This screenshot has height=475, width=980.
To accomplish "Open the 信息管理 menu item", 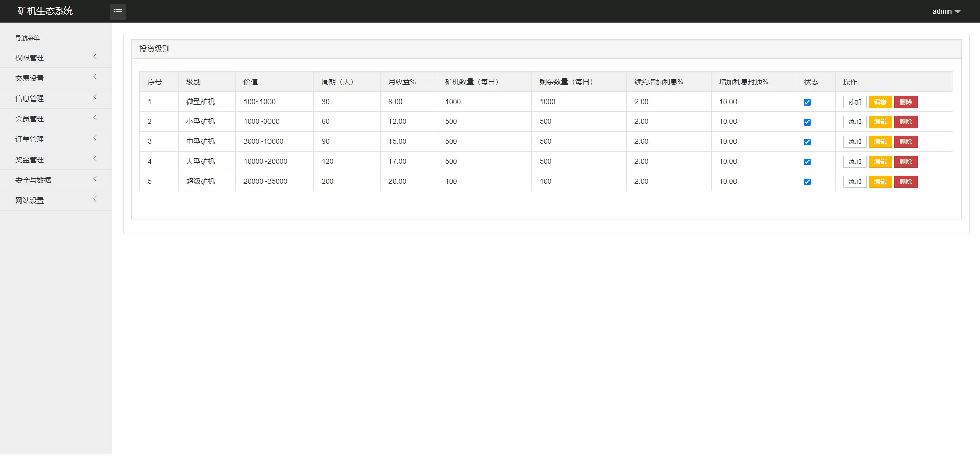I will (30, 98).
